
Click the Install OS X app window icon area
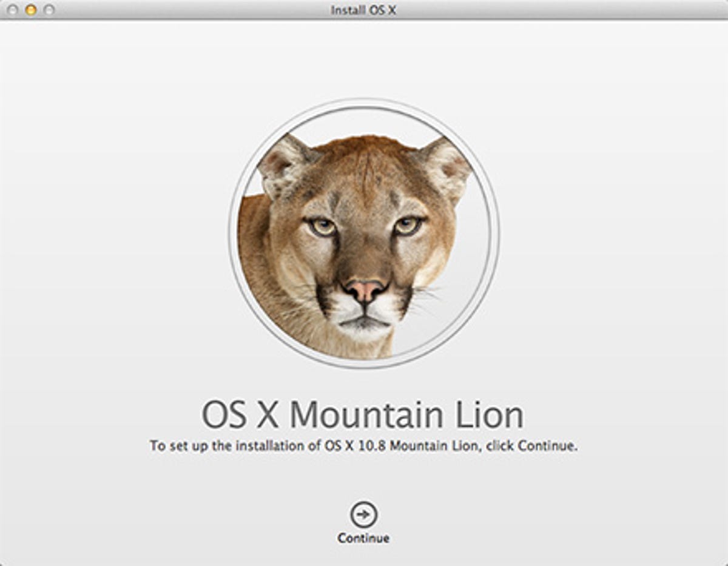pos(364,8)
